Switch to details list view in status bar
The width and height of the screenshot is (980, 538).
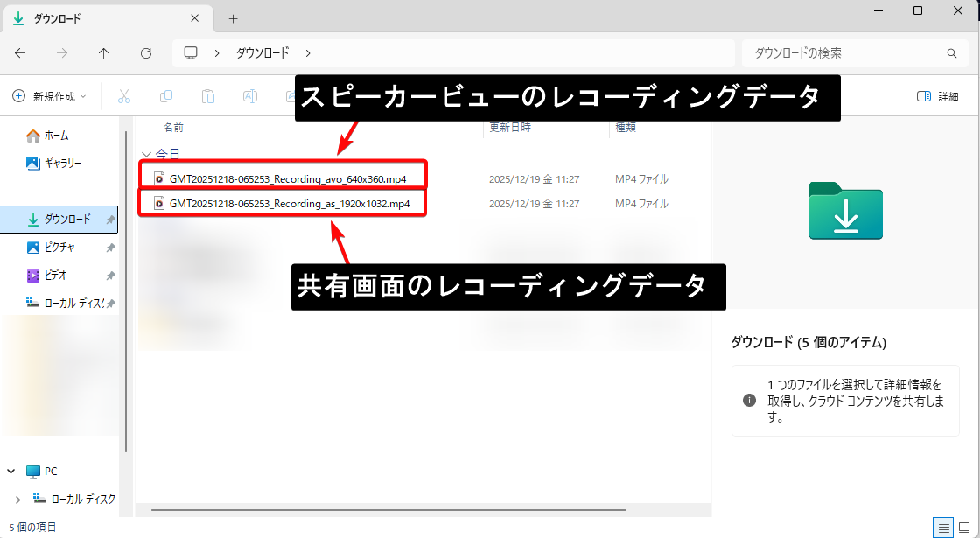[x=943, y=527]
